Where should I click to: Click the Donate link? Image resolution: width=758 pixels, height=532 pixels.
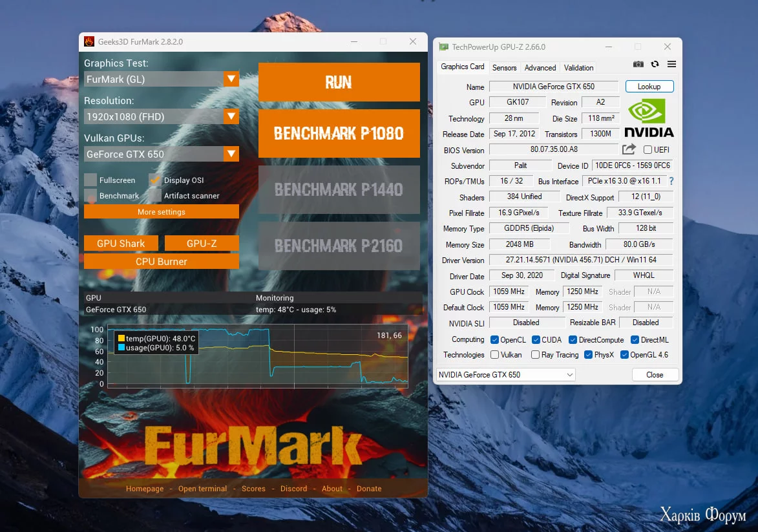369,489
